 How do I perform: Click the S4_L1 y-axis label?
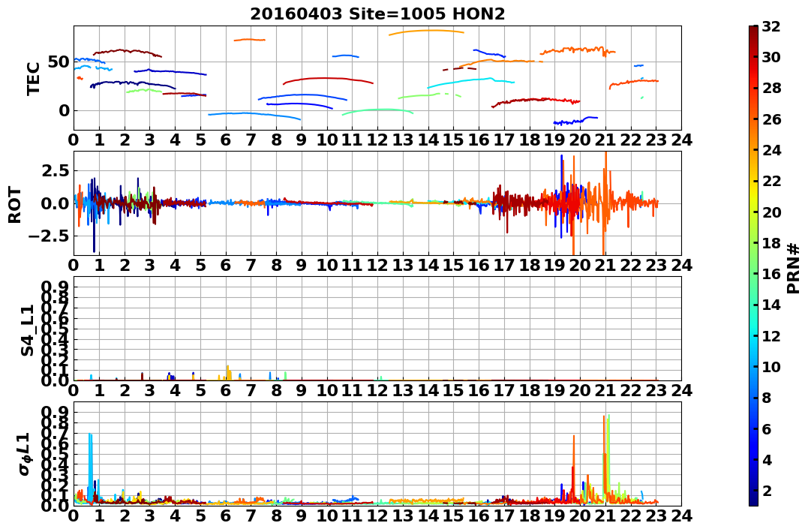click(x=27, y=330)
